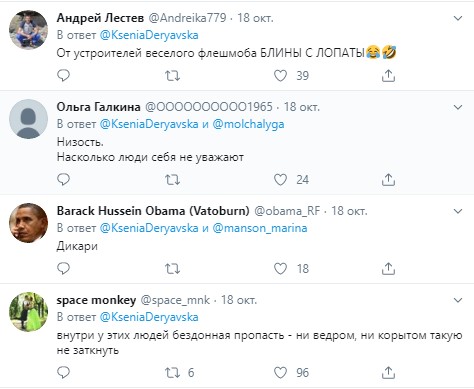Retweet Ольга Галкина's tweet
The width and height of the screenshot is (474, 389).
pyautogui.click(x=173, y=180)
